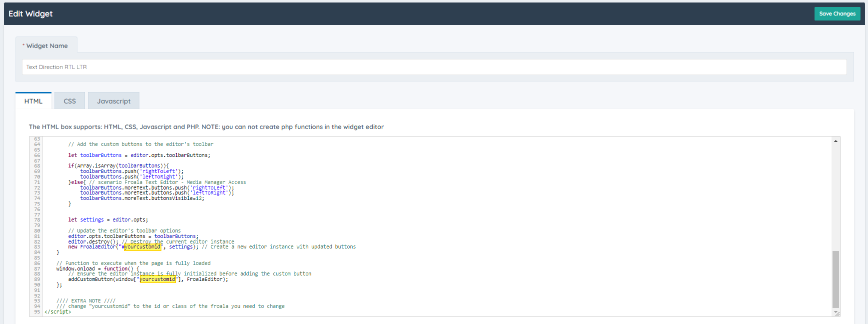Click the "// Add the custom buttons" comment
The image size is (868, 324).
(140, 144)
